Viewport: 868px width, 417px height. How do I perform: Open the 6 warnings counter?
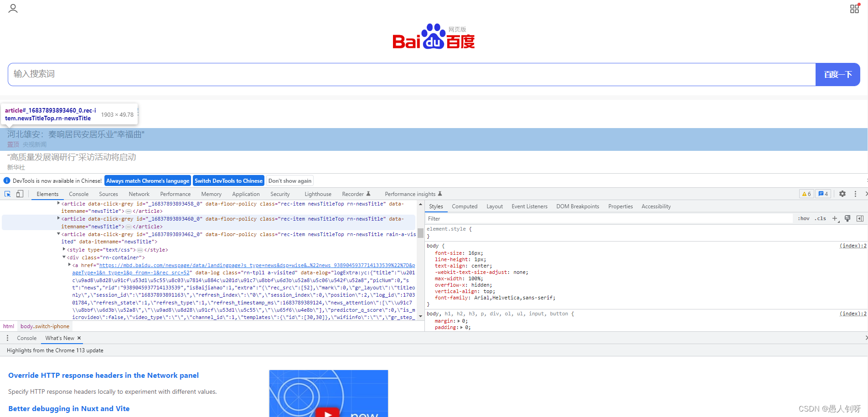tap(806, 194)
